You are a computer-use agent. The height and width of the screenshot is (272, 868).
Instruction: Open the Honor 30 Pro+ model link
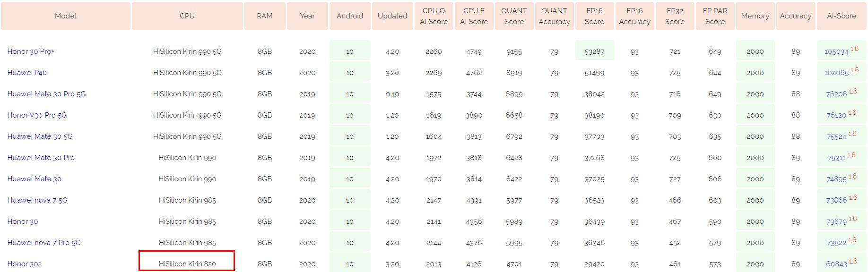(31, 51)
